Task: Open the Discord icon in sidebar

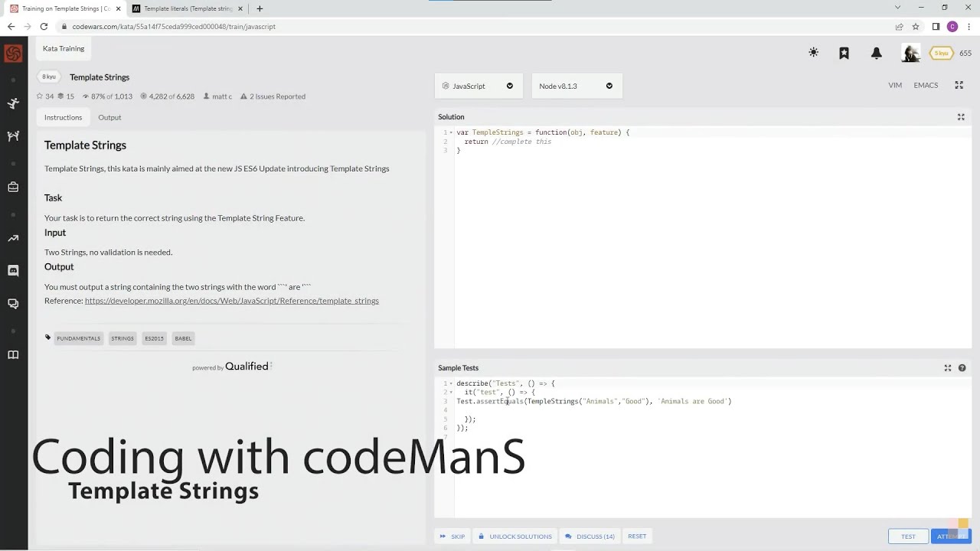Action: [x=13, y=270]
